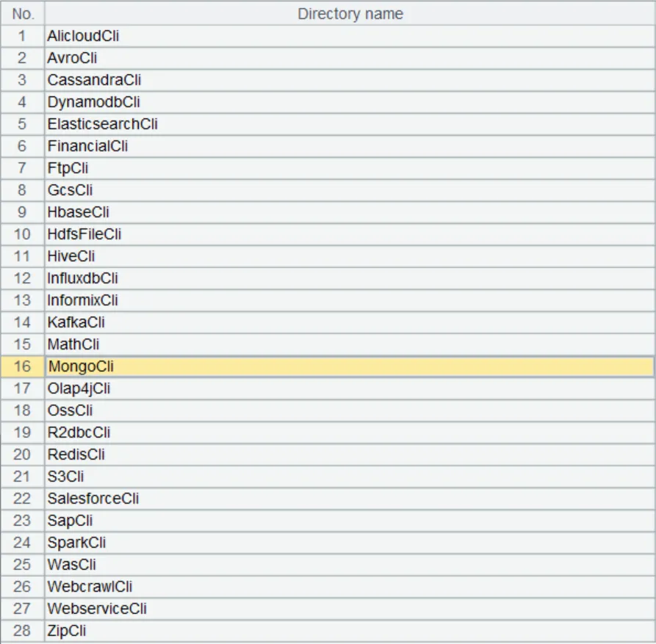Select KafkaCli directory entry

pos(350,322)
